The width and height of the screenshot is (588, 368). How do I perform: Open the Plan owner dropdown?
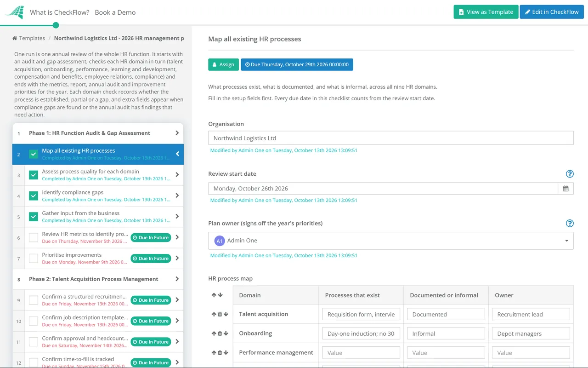pos(391,241)
